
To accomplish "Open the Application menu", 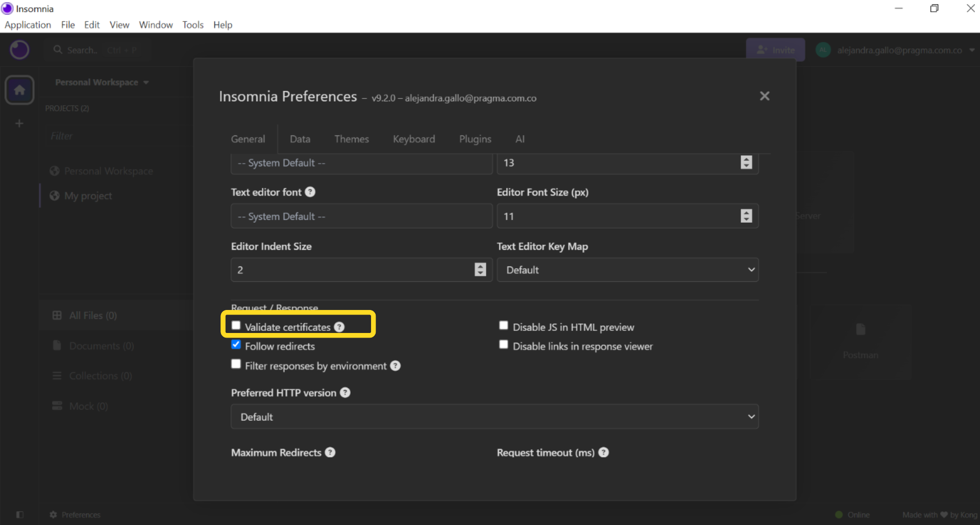I will click(x=28, y=25).
